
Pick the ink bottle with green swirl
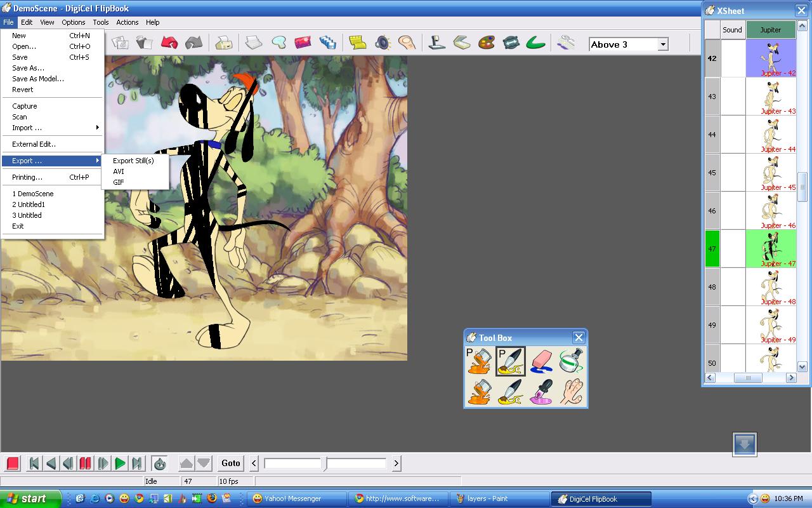coord(572,361)
